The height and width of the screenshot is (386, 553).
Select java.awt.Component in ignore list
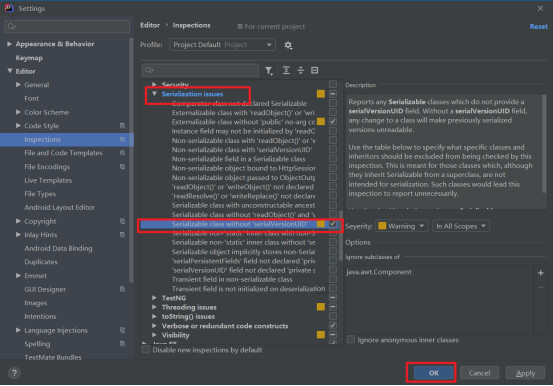tap(379, 272)
